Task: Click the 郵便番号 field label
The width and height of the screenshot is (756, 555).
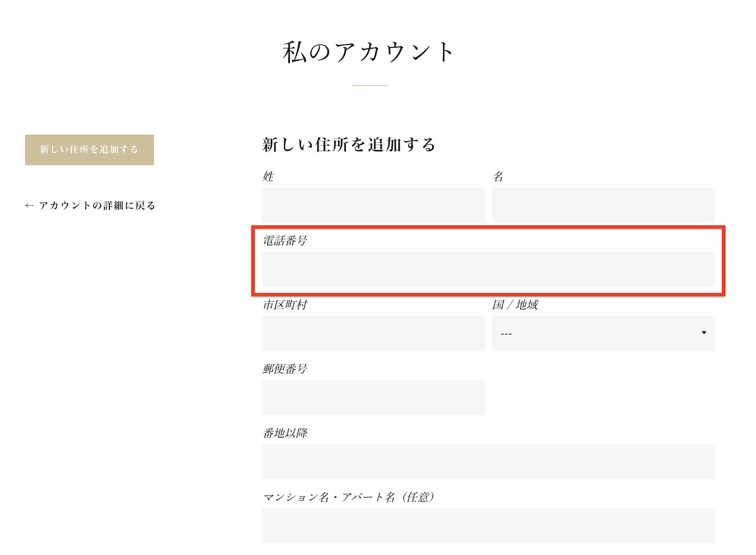Action: [x=285, y=369]
